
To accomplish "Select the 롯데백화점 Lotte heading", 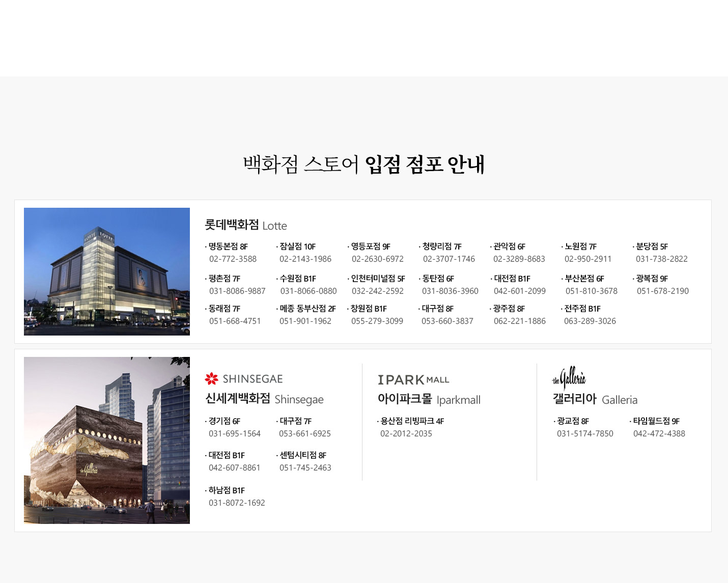I will [x=246, y=225].
